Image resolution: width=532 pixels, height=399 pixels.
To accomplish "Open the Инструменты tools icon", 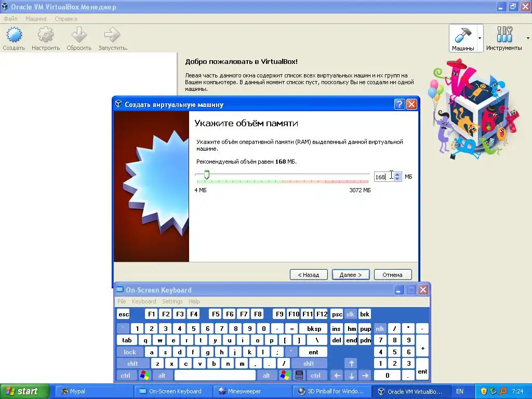I will click(x=504, y=35).
